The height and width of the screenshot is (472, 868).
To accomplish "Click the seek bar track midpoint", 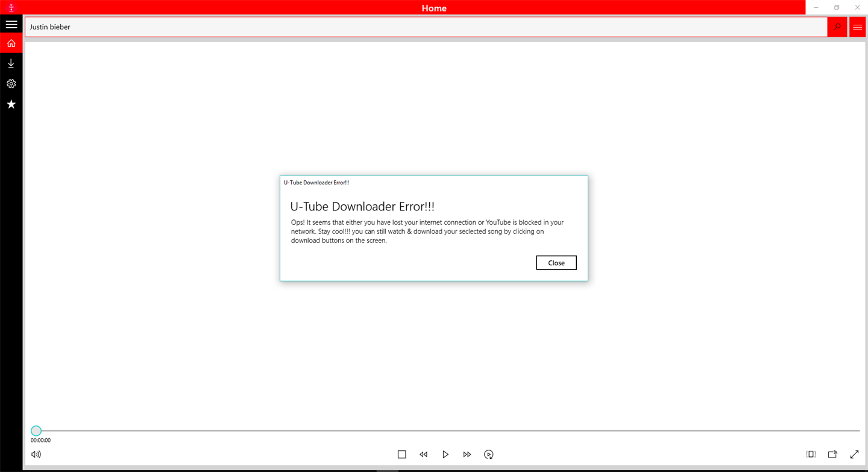I will pos(445,431).
